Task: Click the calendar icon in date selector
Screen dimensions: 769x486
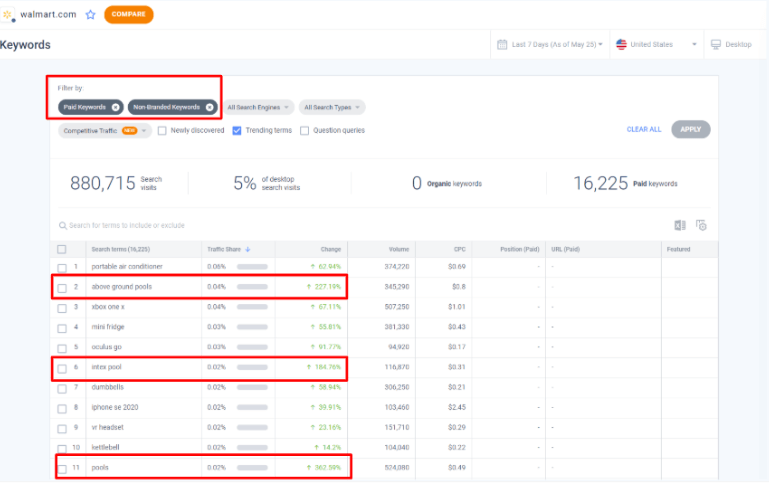Action: point(502,45)
